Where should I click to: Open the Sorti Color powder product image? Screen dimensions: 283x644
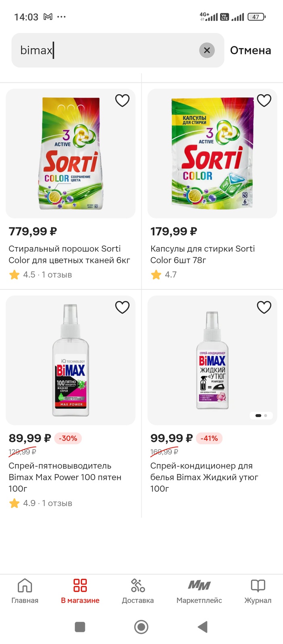[71, 153]
